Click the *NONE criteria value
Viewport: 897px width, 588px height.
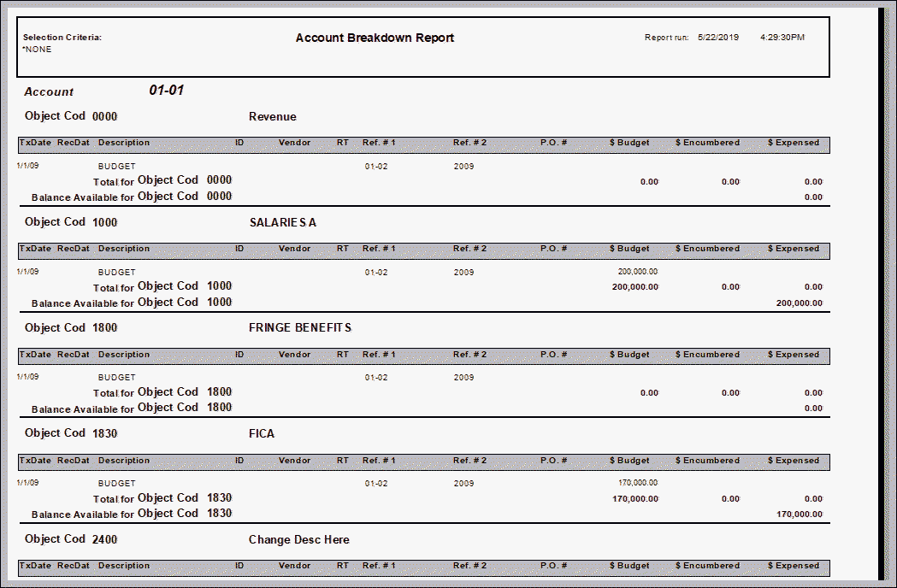pyautogui.click(x=37, y=50)
